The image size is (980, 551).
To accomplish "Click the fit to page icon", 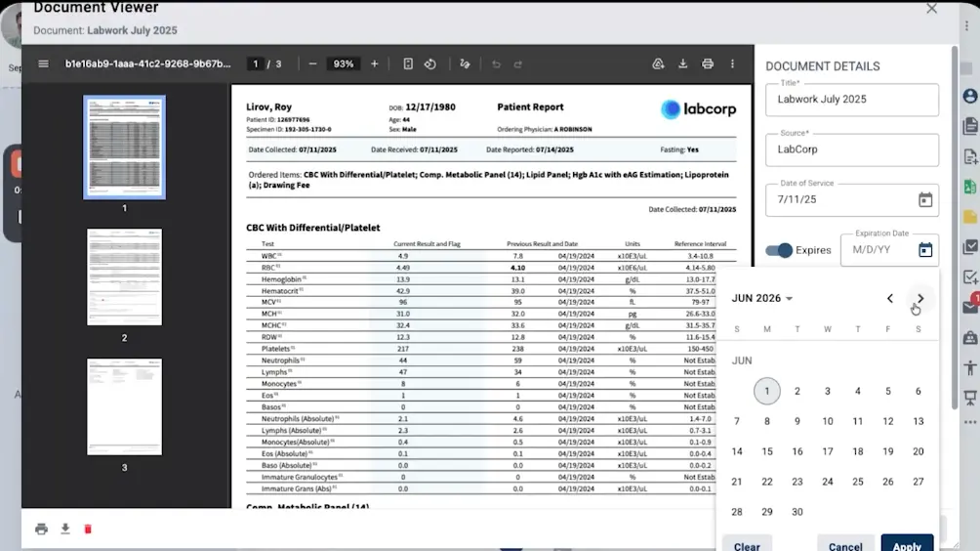I will (x=407, y=64).
